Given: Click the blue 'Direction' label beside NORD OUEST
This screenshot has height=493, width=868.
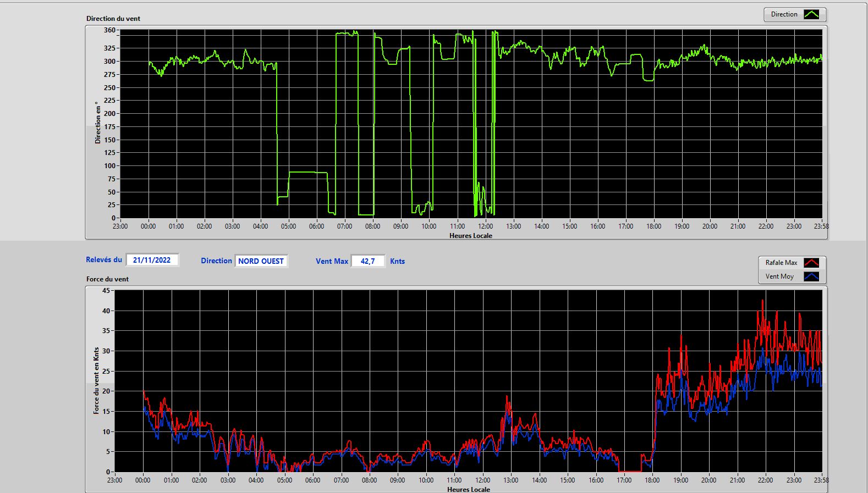Looking at the screenshot, I should [216, 261].
